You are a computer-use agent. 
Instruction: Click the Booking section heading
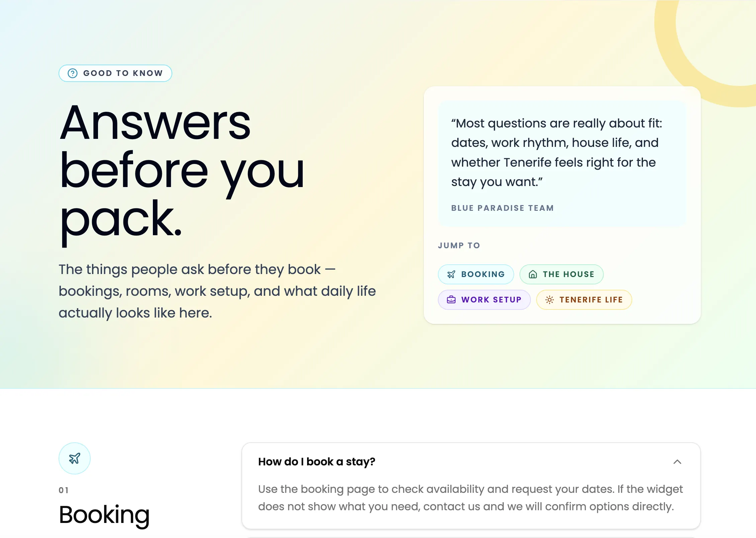click(x=104, y=515)
